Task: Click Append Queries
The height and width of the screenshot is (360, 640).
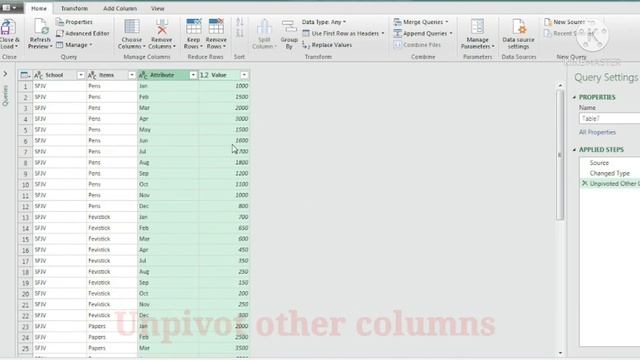Action: [x=422, y=33]
